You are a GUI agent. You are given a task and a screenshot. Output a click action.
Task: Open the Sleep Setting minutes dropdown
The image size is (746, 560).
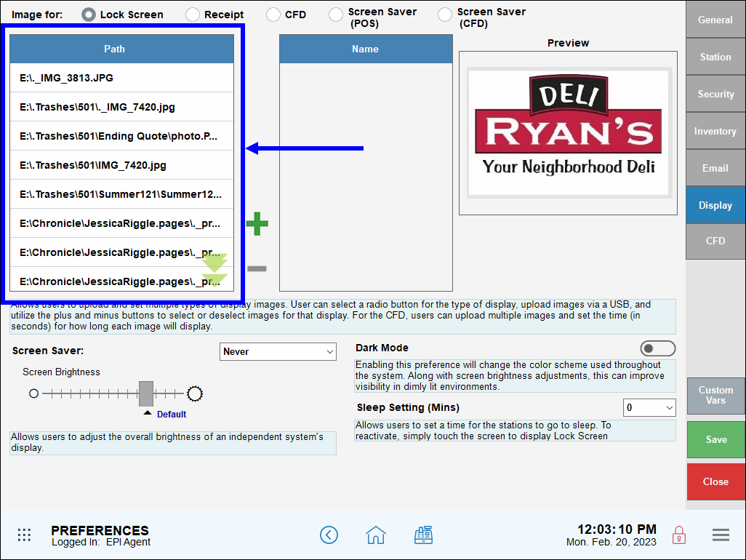(649, 407)
